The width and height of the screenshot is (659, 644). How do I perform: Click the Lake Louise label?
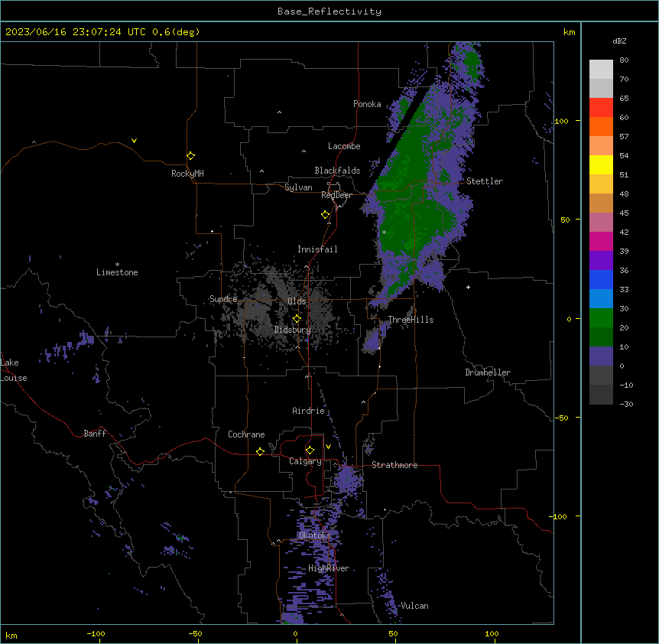coord(14,370)
